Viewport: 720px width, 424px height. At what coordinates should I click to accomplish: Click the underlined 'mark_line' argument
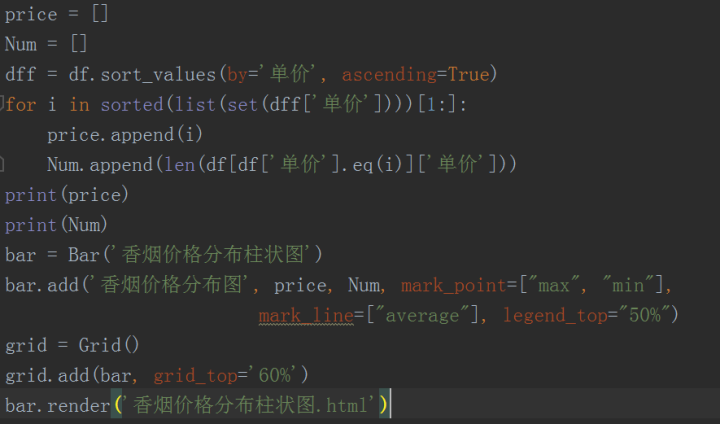[x=306, y=316]
